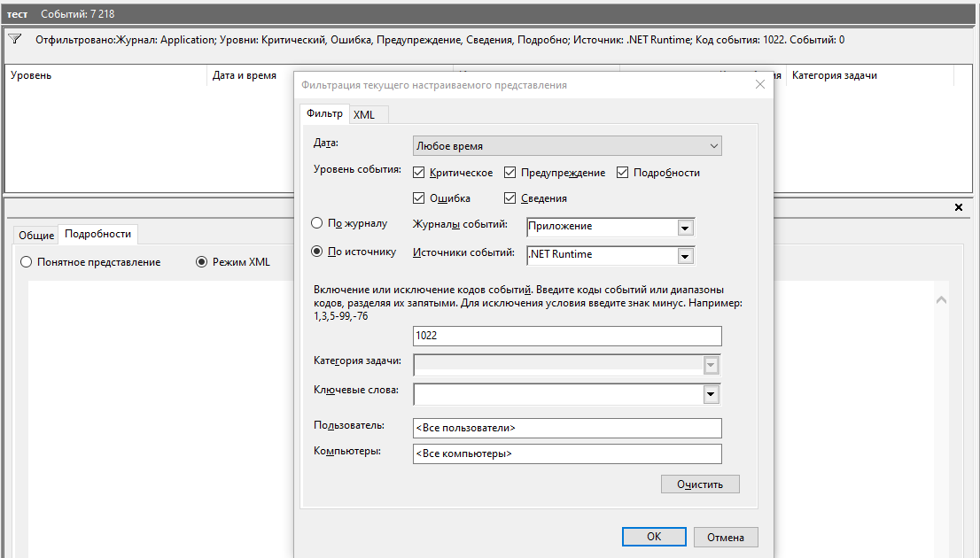Open the Общие tab
The width and height of the screenshot is (980, 558).
click(x=36, y=236)
